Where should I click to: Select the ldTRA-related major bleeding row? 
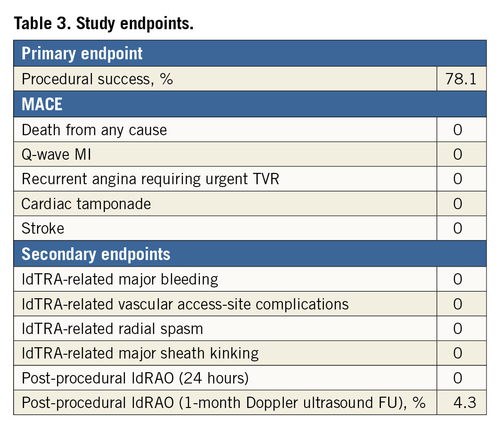click(120, 279)
